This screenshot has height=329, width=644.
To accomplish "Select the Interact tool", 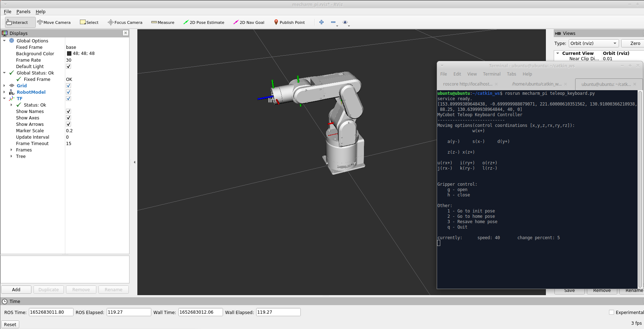I will pyautogui.click(x=17, y=22).
